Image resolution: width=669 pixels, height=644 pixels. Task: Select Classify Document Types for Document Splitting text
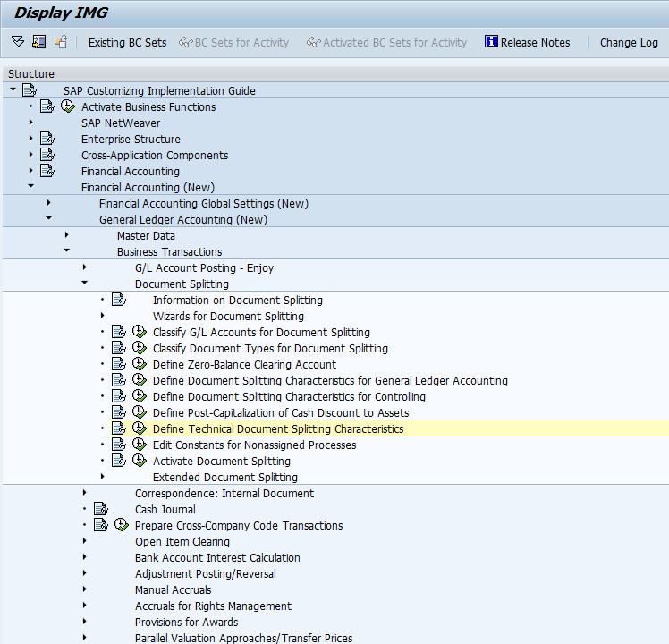point(270,348)
